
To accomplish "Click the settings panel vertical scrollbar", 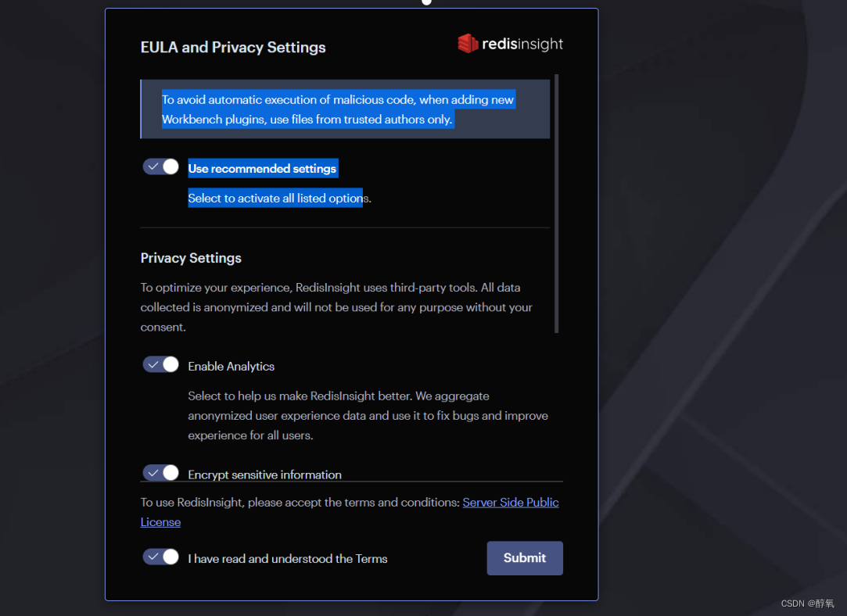I will click(556, 203).
